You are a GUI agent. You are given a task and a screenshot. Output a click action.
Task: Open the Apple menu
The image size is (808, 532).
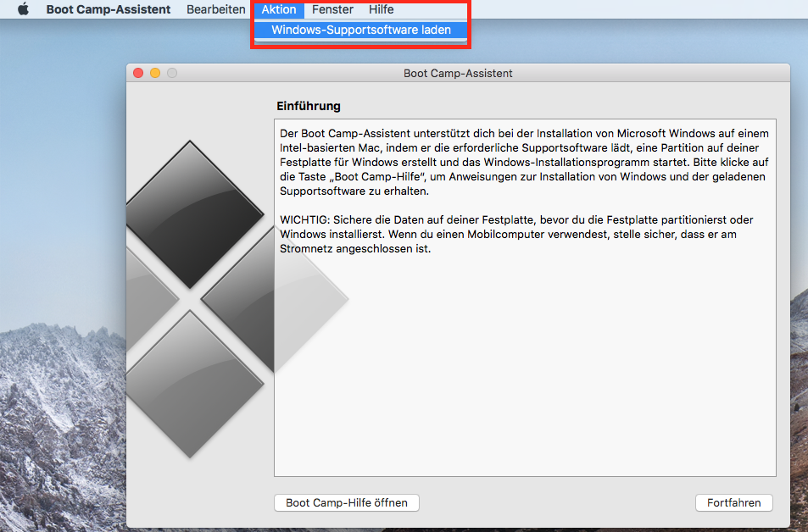(x=23, y=9)
